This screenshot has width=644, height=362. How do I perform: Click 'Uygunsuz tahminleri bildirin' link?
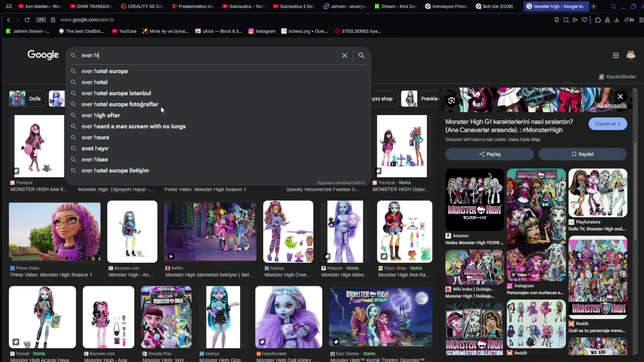tap(341, 183)
